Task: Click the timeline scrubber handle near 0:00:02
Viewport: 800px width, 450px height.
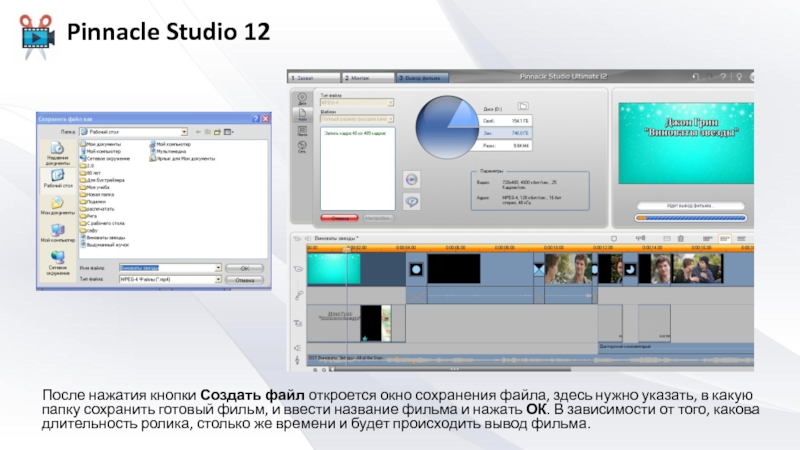Action: tap(347, 249)
